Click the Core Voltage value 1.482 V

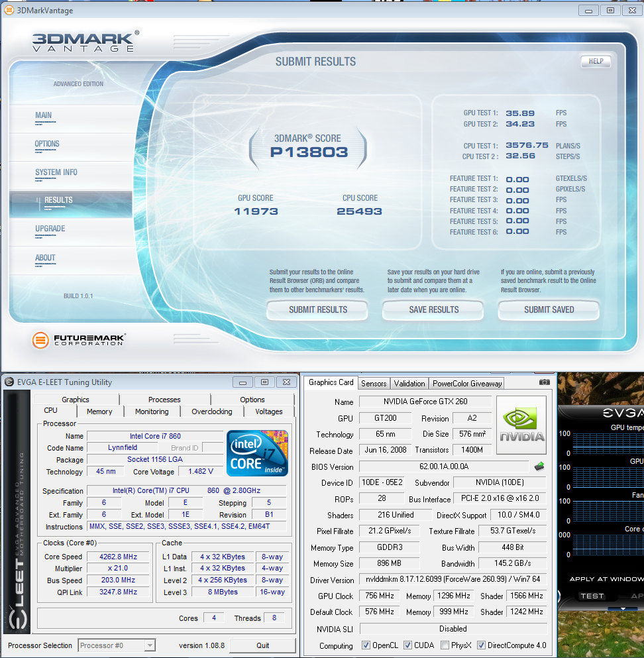(x=201, y=471)
